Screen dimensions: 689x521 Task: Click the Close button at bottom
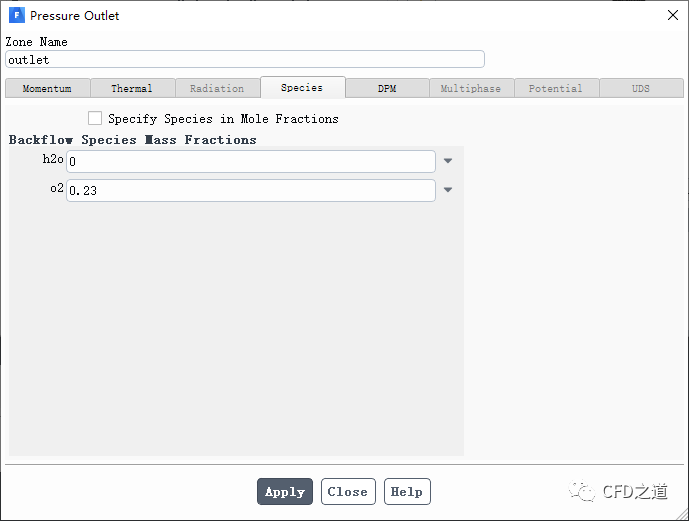tap(348, 492)
